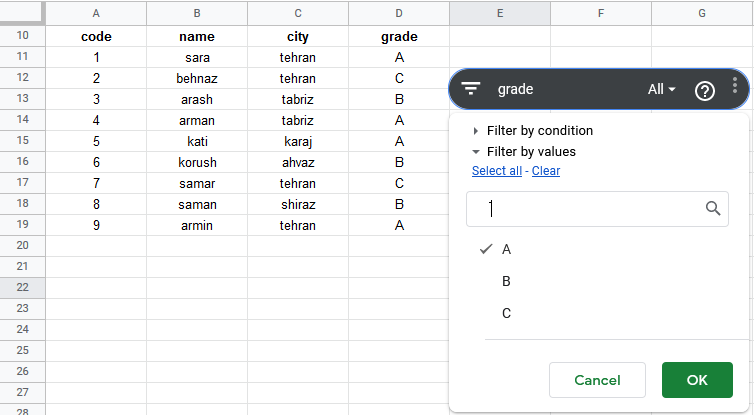Screen dimensions: 754x415
Task: Confirm the filter with OK button
Action: [x=697, y=380]
